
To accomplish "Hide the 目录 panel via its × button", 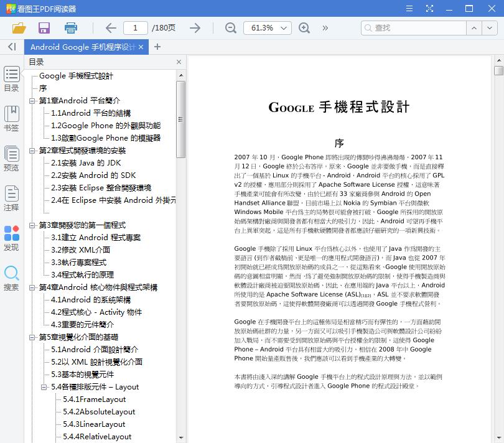I will tap(179, 62).
